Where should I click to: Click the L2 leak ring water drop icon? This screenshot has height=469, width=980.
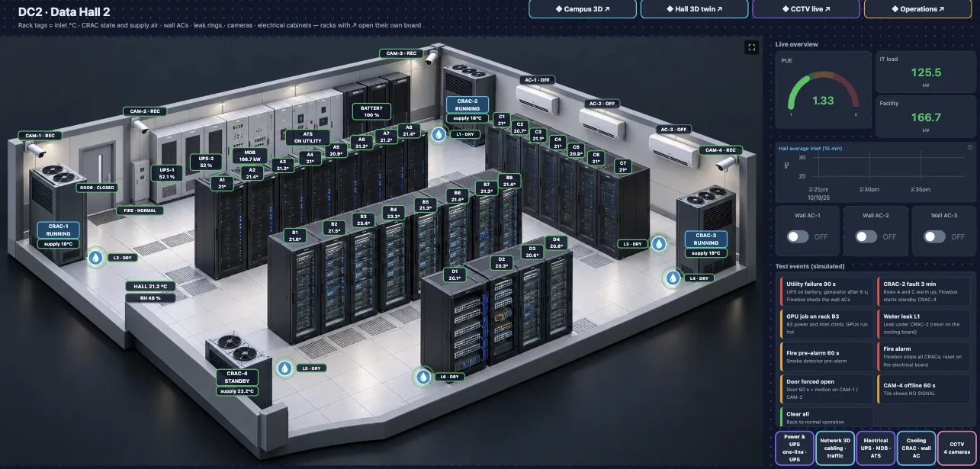[x=96, y=258]
